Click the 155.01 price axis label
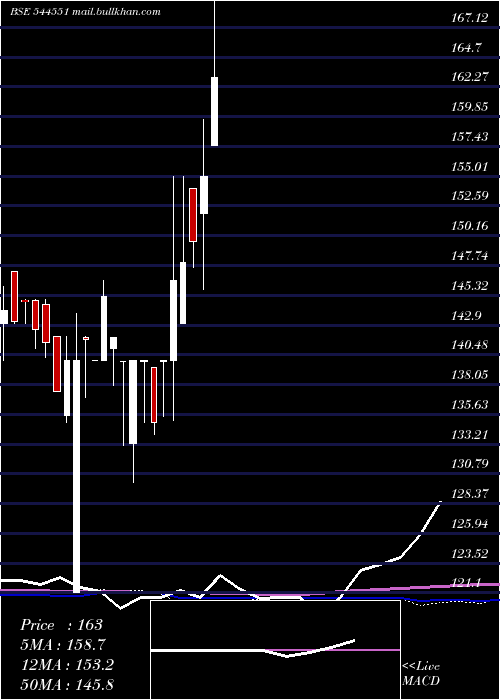This screenshot has width=500, height=700. click(469, 167)
